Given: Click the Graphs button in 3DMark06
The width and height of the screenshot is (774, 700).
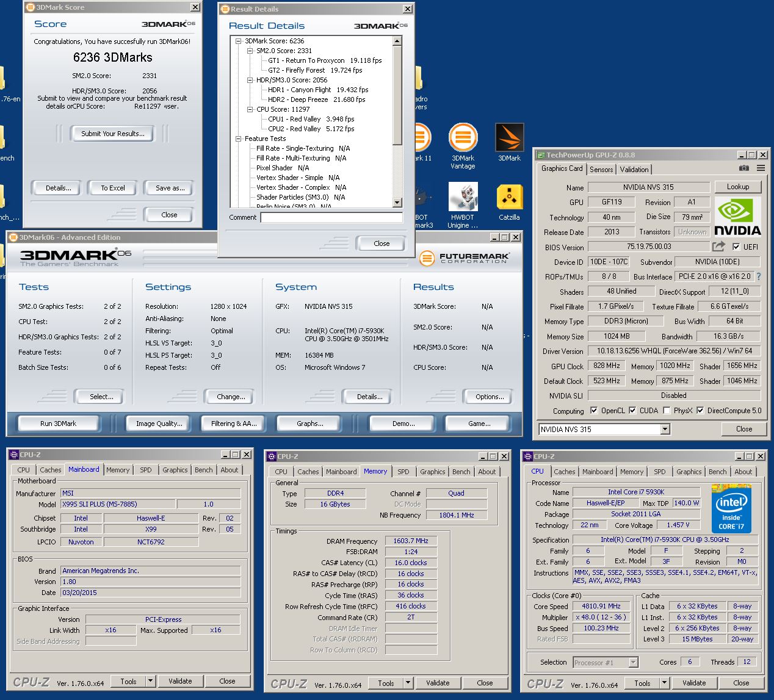Looking at the screenshot, I should tap(310, 423).
